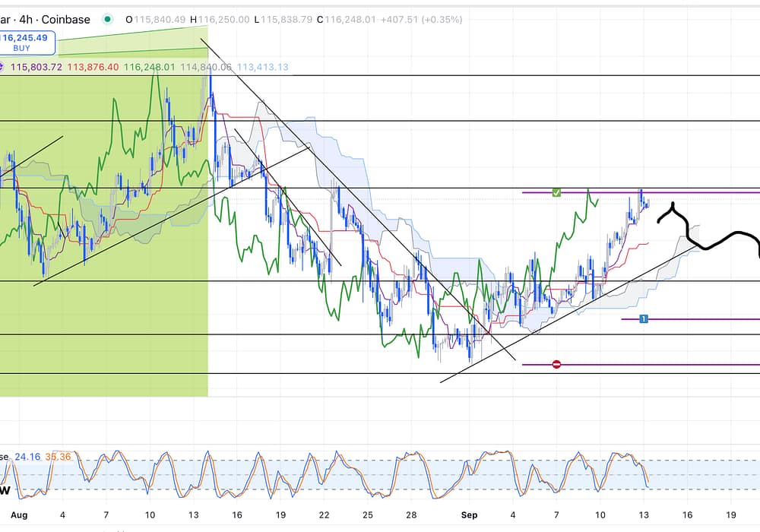Select the blue number 1 entry marker
The height and width of the screenshot is (532, 760).
click(643, 319)
